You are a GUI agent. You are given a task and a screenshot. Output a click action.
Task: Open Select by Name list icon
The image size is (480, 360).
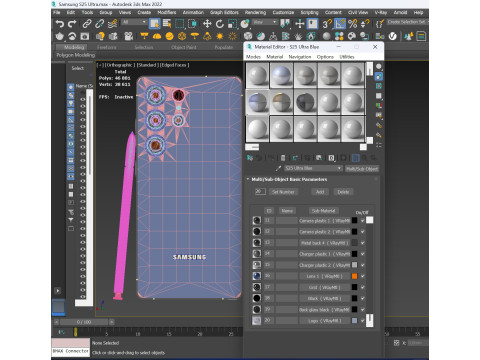(167, 24)
